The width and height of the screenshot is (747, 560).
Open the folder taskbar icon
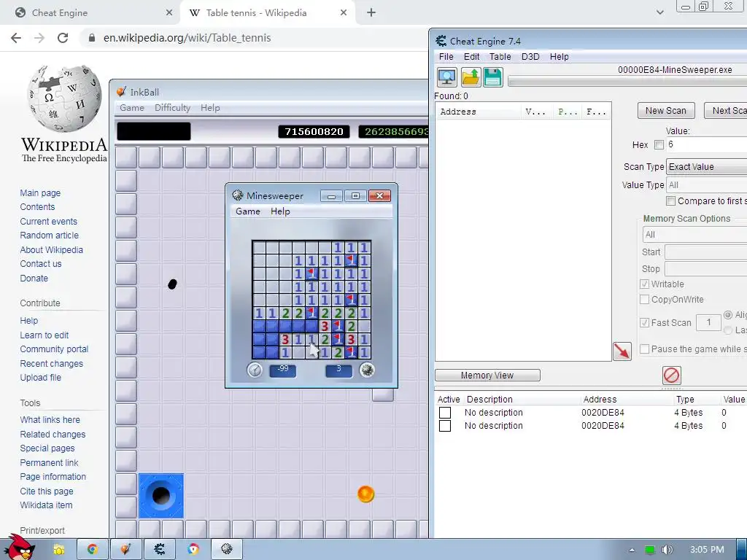click(x=58, y=550)
